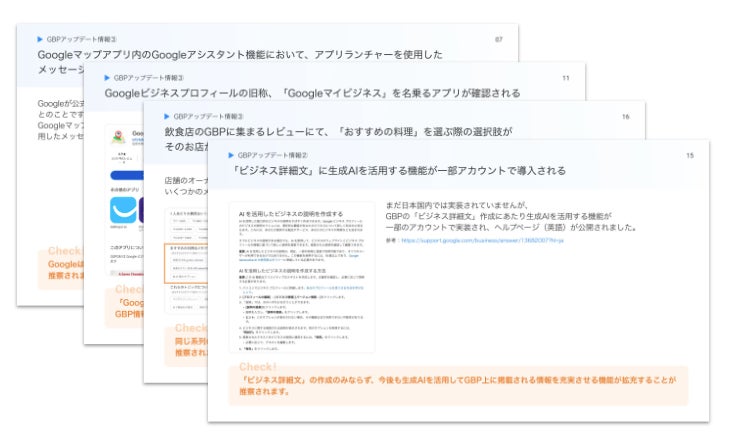Click the blue triangle marker on slide 07
This screenshot has height=432, width=747.
coord(40,39)
